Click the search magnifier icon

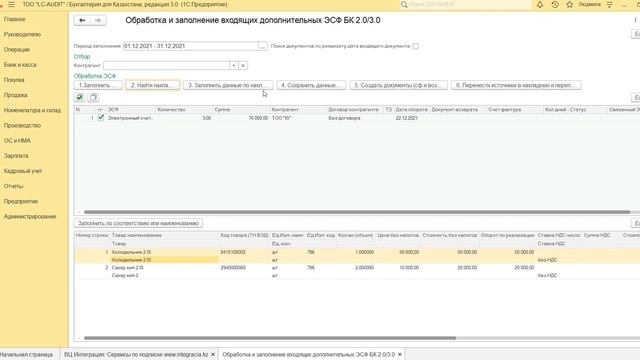point(404,4)
